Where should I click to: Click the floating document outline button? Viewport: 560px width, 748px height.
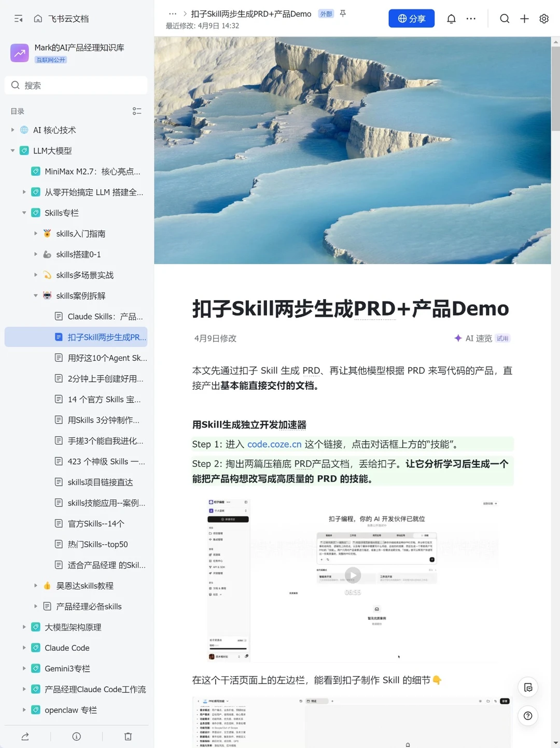[x=528, y=688]
